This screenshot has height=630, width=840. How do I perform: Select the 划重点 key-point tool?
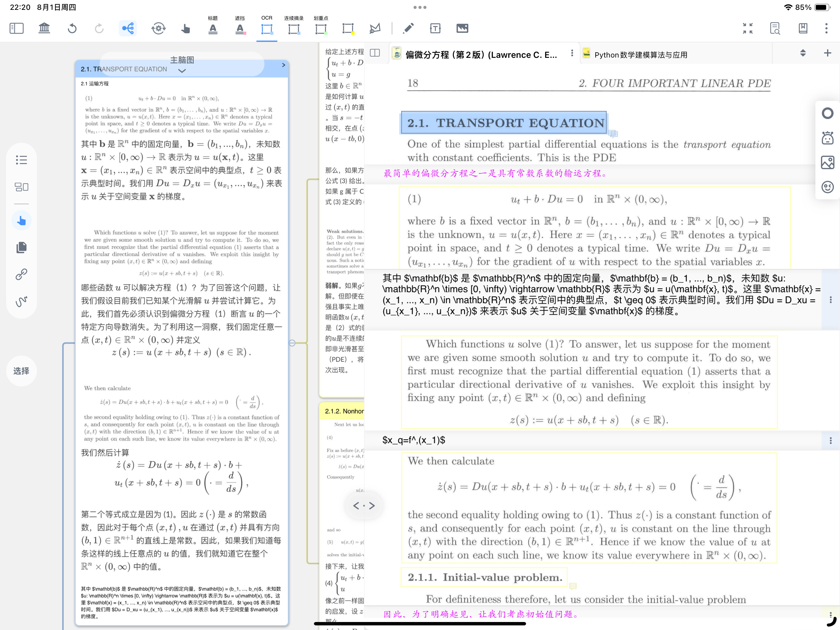pos(321,29)
